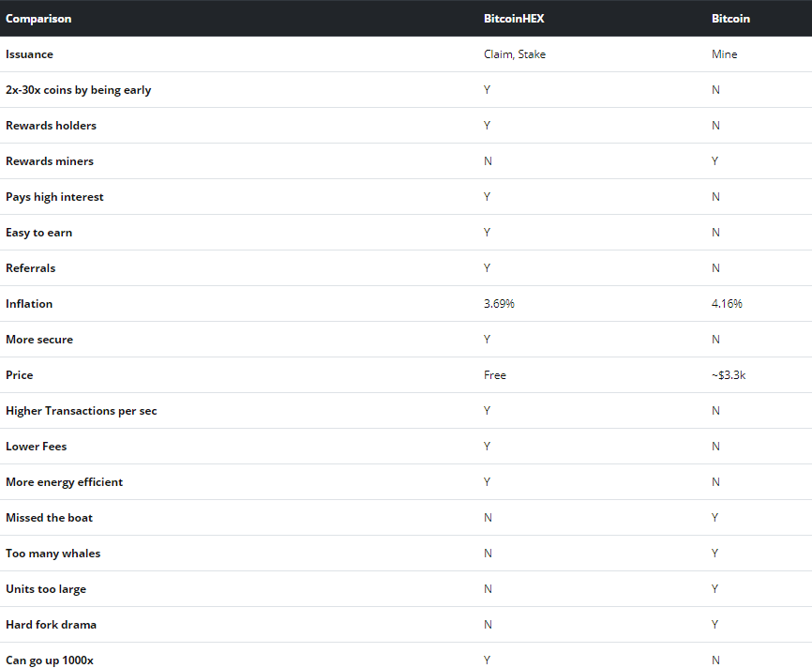Click Bitcoin 'N' in Lower Fees row

point(715,447)
